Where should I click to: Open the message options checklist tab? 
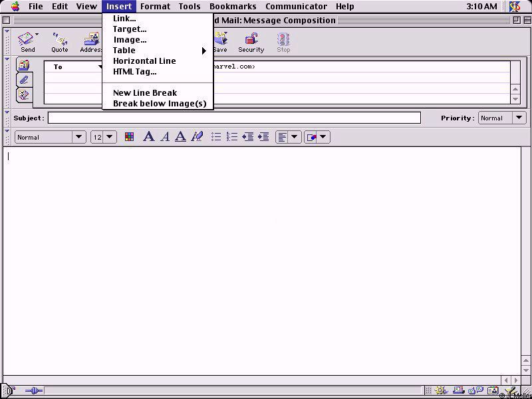click(24, 94)
